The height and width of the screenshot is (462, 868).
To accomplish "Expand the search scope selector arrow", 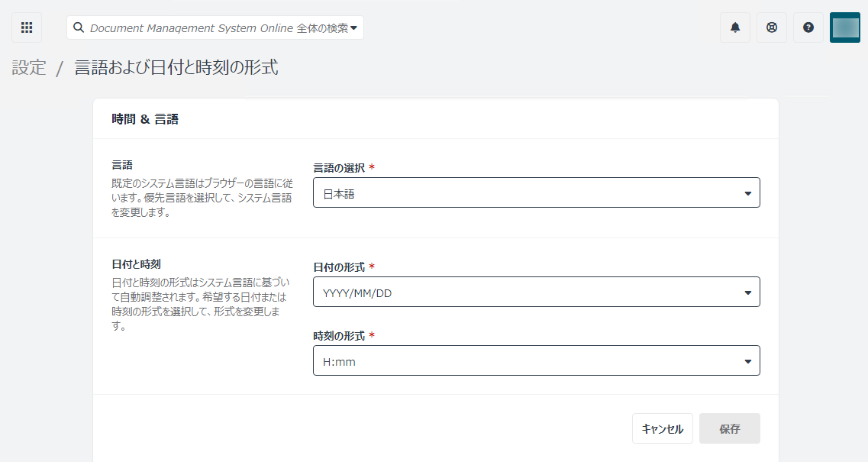I will pos(356,27).
